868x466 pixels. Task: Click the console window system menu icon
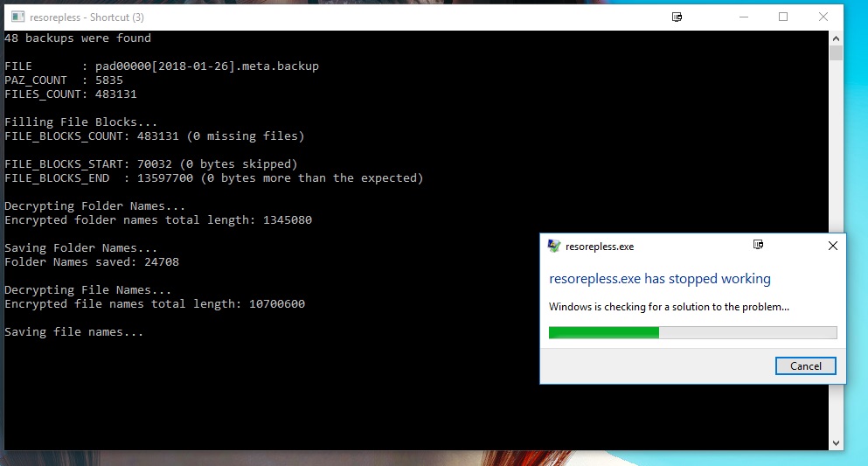[16, 17]
